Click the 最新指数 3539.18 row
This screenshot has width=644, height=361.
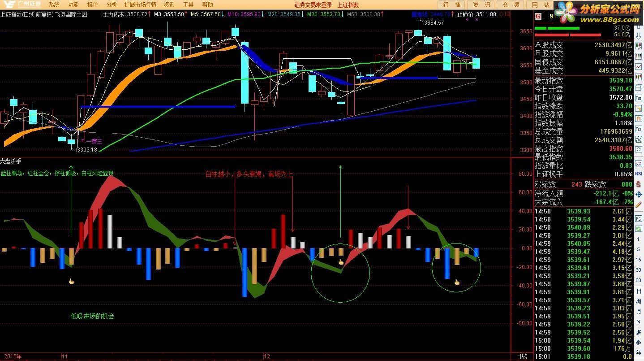(x=583, y=80)
